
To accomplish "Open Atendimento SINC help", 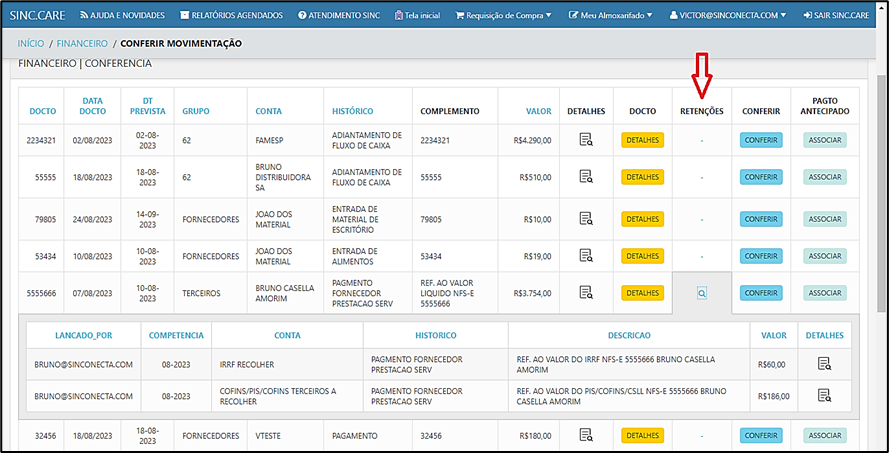I will 339,15.
